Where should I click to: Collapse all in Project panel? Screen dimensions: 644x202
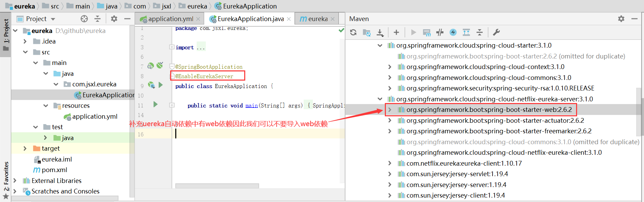tap(97, 19)
